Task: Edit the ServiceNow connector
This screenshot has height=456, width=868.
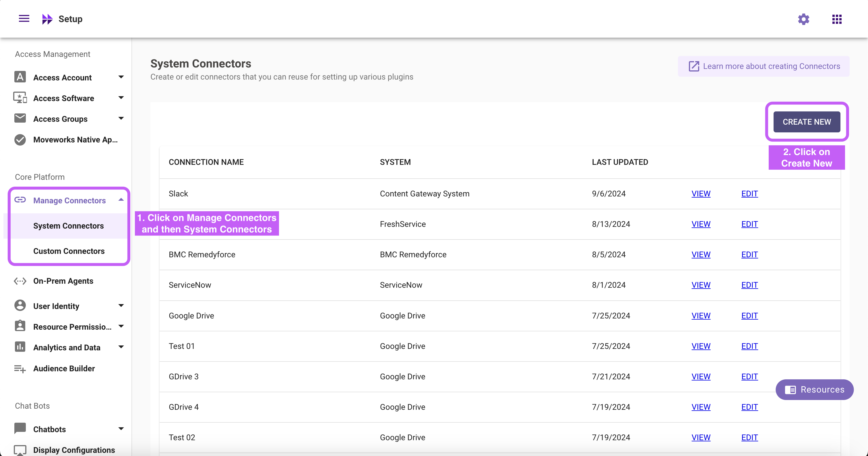Action: click(749, 285)
